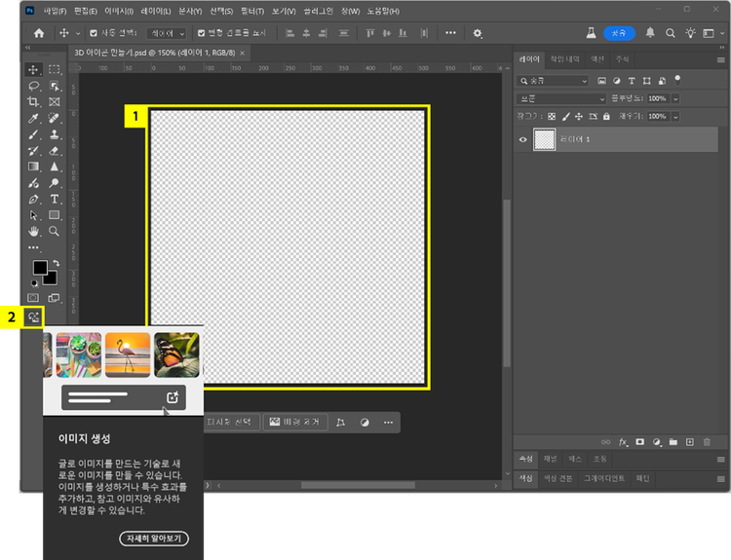This screenshot has width=731, height=560.
Task: Select the Hand tool
Action: (x=33, y=231)
